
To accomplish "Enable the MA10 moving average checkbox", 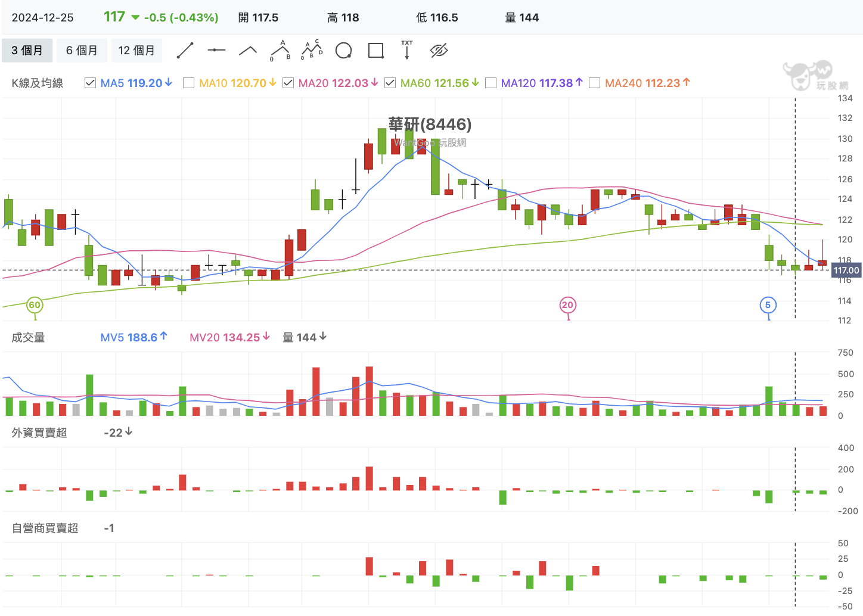I will click(189, 83).
